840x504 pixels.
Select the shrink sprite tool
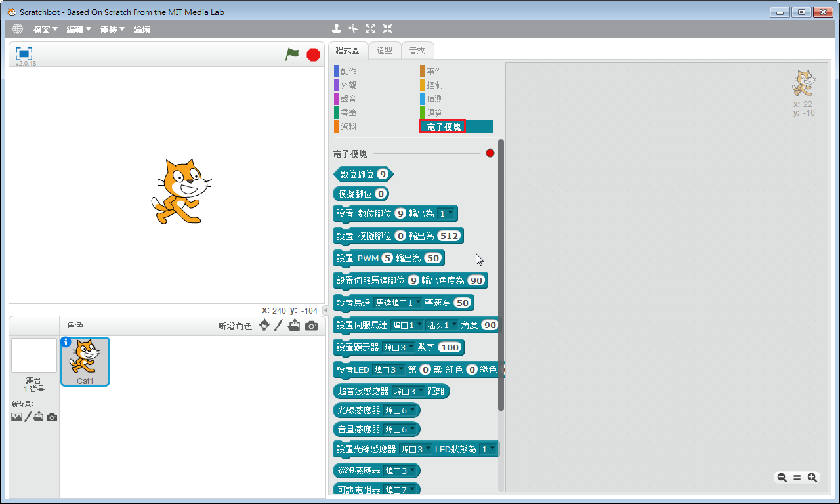tap(388, 28)
